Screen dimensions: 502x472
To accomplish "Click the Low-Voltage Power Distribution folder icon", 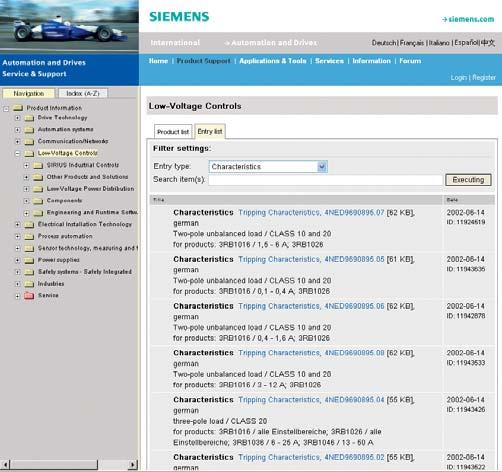I will 38,189.
